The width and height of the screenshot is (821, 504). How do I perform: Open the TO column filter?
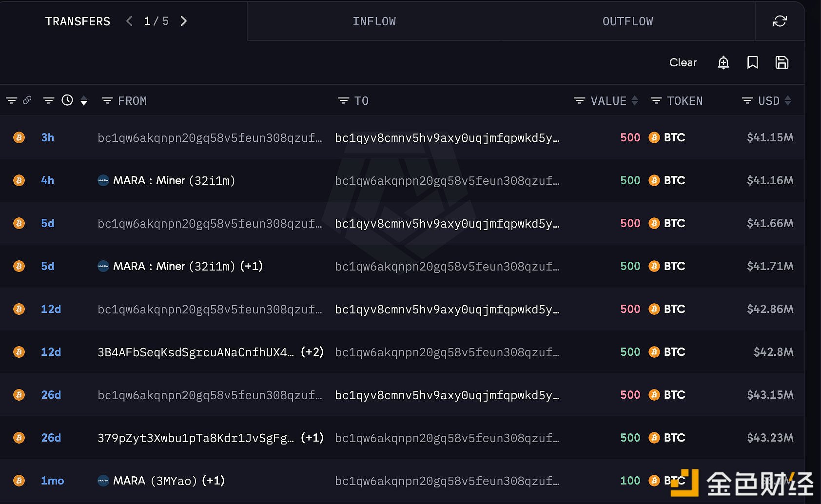(344, 100)
